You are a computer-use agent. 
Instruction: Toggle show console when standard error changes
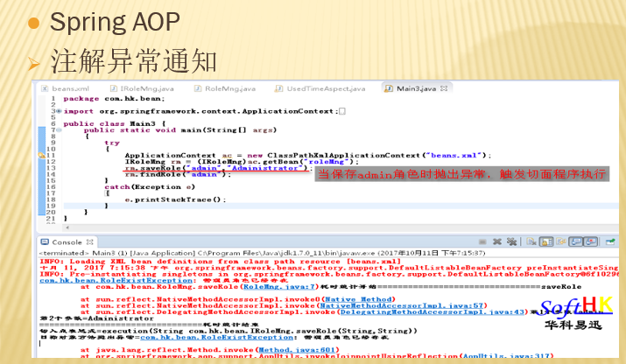click(590, 241)
